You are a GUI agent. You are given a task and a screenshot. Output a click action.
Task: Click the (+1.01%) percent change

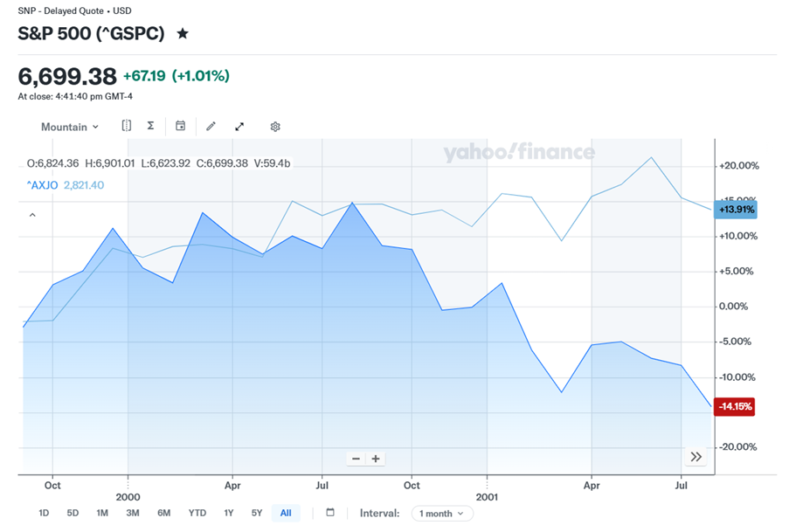200,76
